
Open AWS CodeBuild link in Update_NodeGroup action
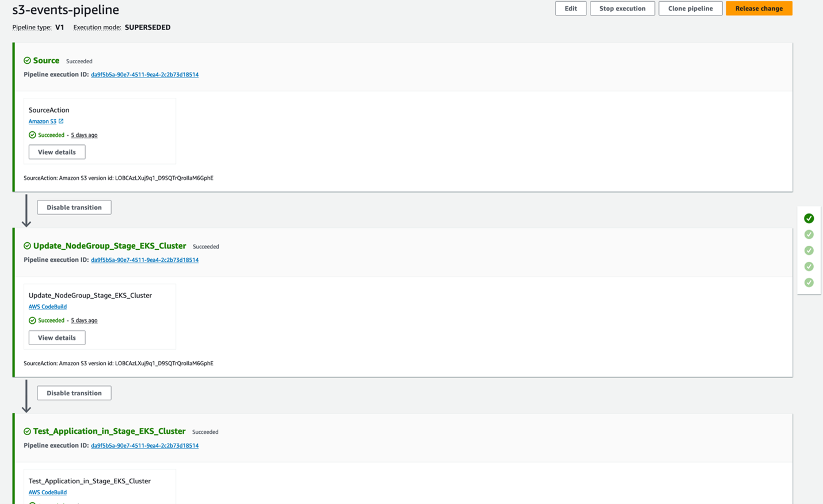coord(48,307)
